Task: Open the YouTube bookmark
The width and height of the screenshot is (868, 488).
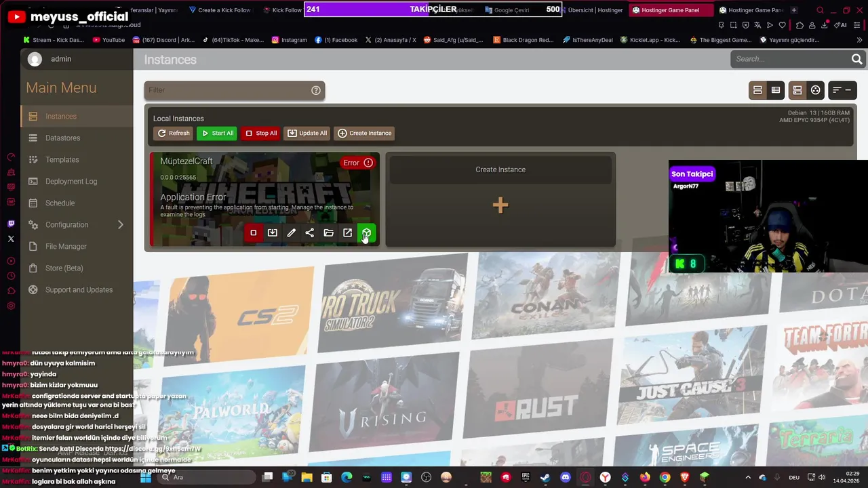Action: [x=108, y=40]
